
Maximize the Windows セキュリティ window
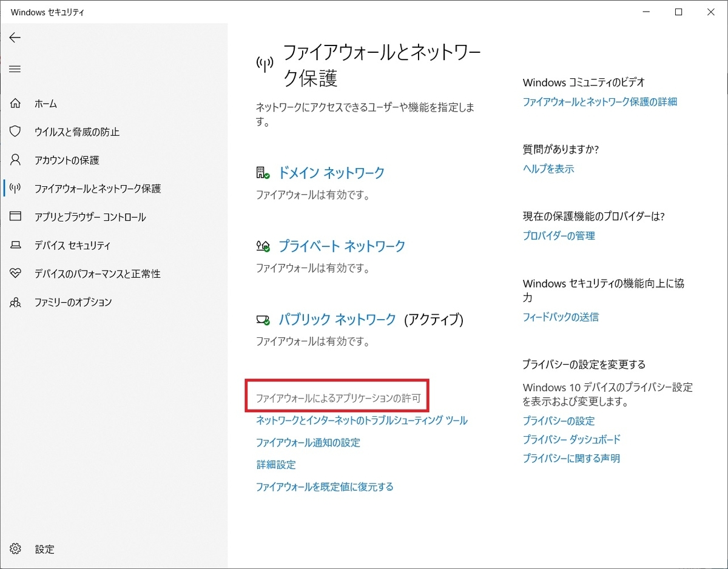point(679,12)
